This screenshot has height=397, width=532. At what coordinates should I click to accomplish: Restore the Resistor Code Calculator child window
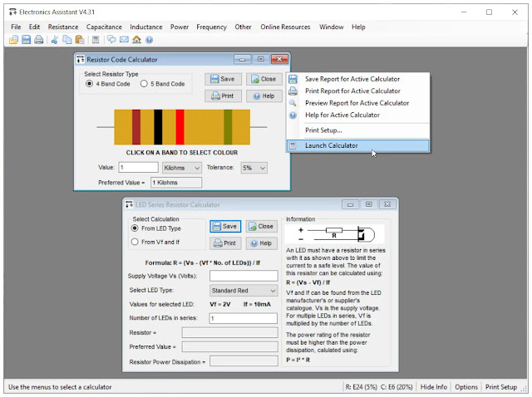(x=260, y=59)
